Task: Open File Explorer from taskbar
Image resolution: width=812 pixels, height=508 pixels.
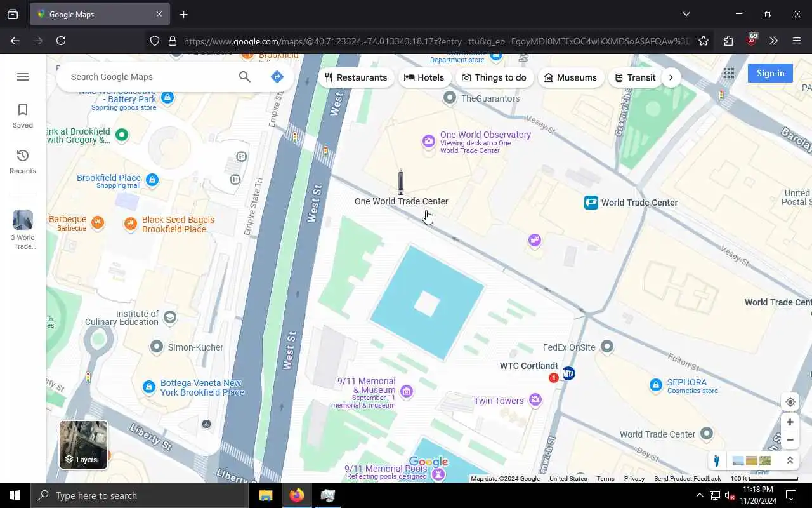Action: [266, 495]
